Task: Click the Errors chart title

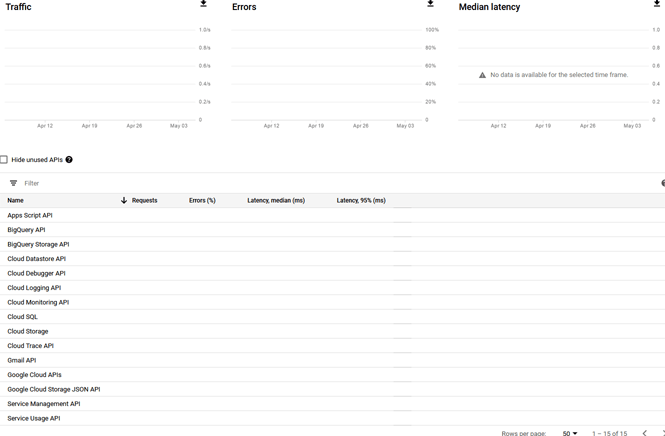Action: point(244,7)
